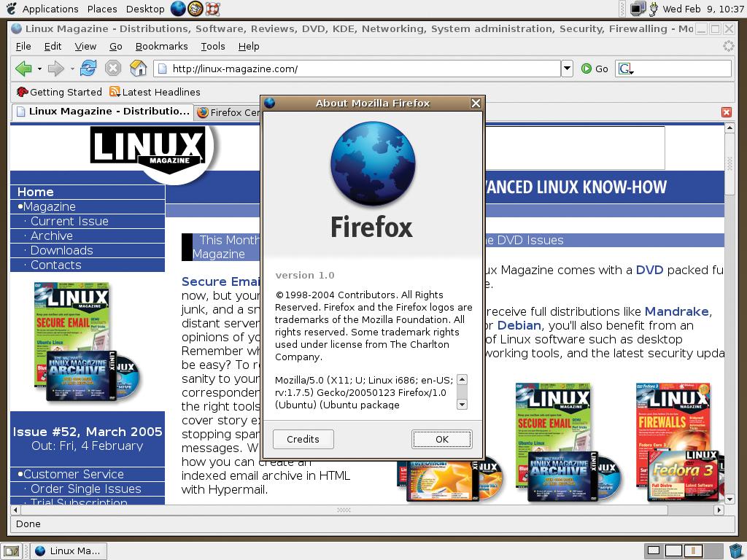Image resolution: width=747 pixels, height=560 pixels.
Task: Launch the Evolution mail icon in top panel
Action: click(x=195, y=9)
